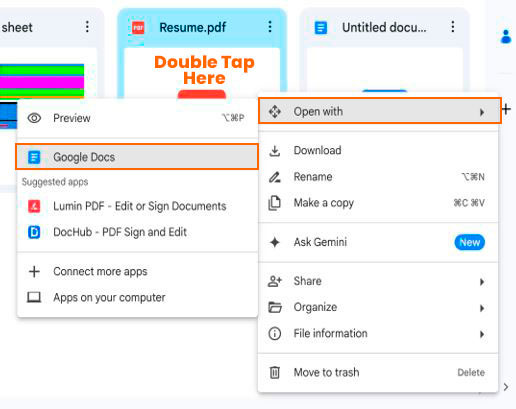516x409 pixels.
Task: Click the Organize folder icon
Action: 275,307
